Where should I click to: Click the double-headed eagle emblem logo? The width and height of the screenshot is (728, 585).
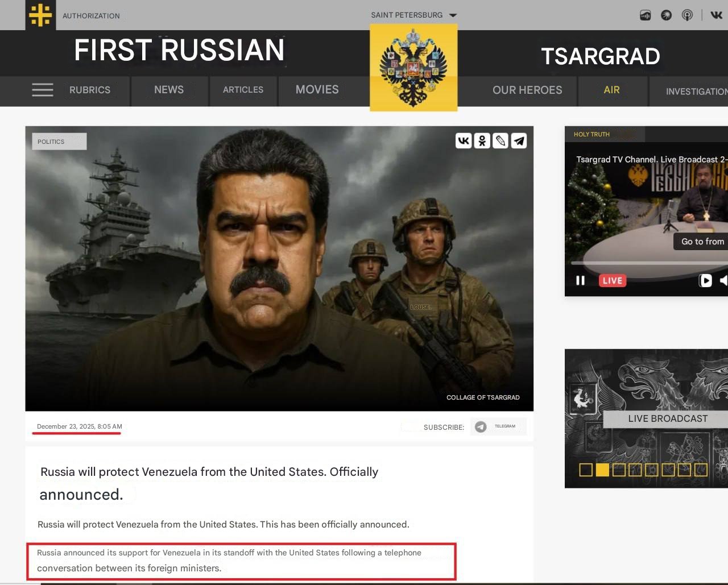(413, 68)
